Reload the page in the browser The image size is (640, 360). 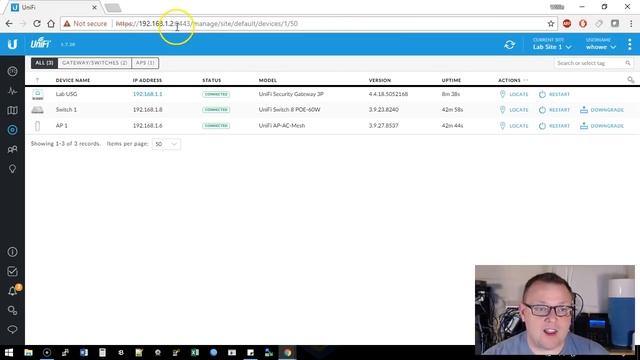37,24
